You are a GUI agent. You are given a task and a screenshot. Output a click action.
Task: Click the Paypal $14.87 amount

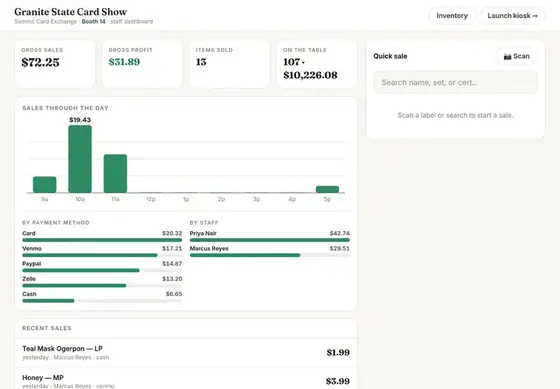[x=172, y=264]
